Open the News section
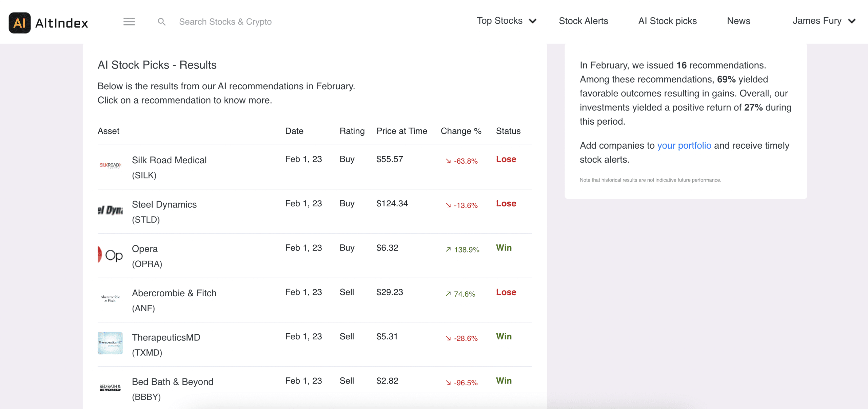 pos(738,21)
